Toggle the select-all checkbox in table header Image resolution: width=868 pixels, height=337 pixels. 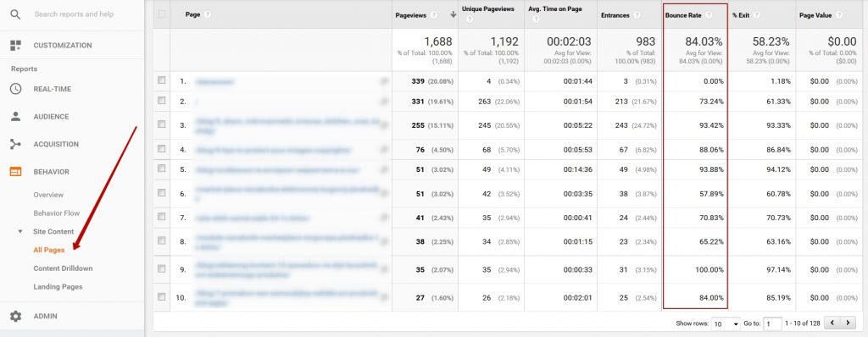point(162,14)
